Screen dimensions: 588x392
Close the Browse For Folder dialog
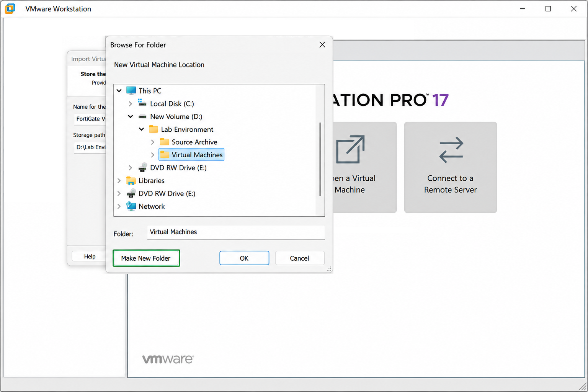[x=322, y=45]
